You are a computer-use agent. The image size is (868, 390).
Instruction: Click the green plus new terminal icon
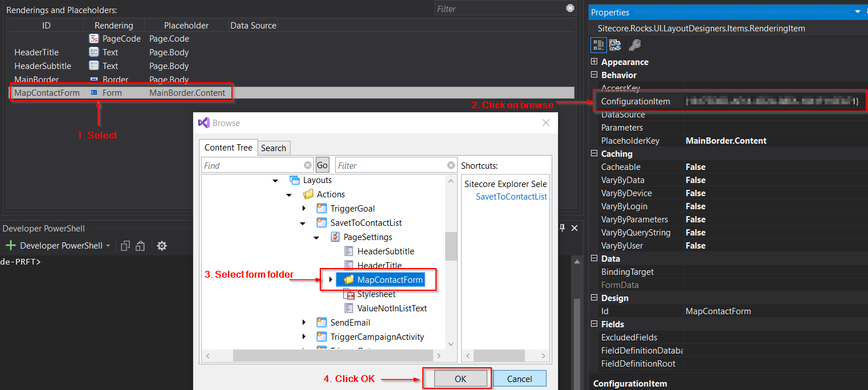point(10,246)
